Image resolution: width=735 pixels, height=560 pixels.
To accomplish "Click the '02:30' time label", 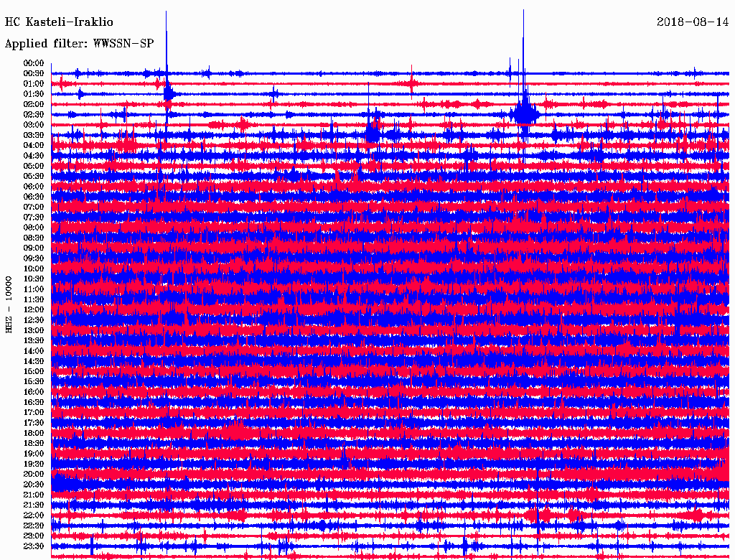I will tap(34, 114).
